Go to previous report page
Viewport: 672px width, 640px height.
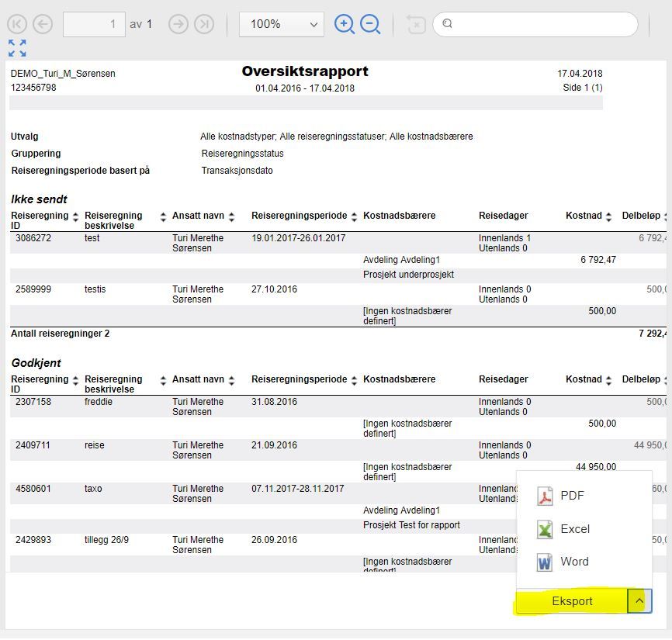[x=43, y=24]
